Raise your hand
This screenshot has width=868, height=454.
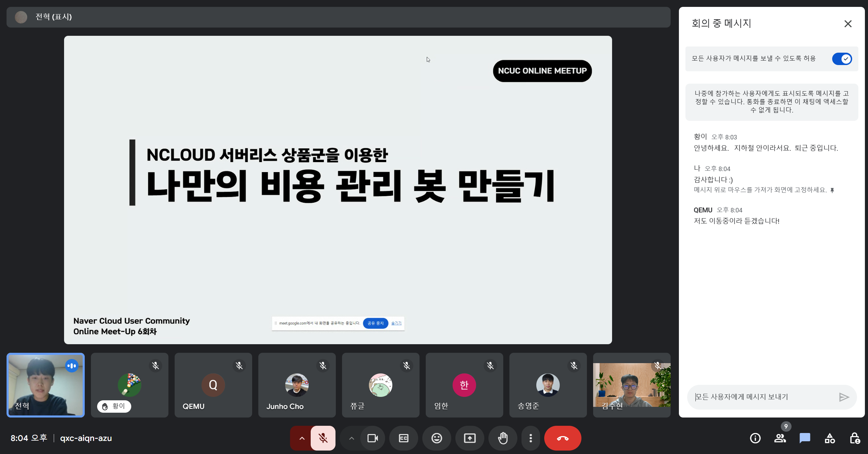coord(503,438)
